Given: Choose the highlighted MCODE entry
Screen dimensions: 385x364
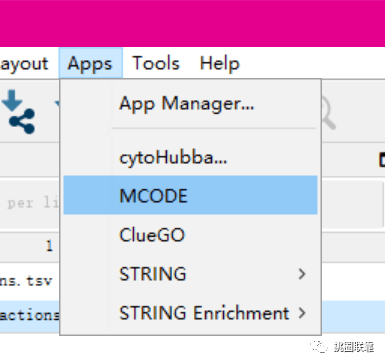Looking at the screenshot, I should pos(190,195).
